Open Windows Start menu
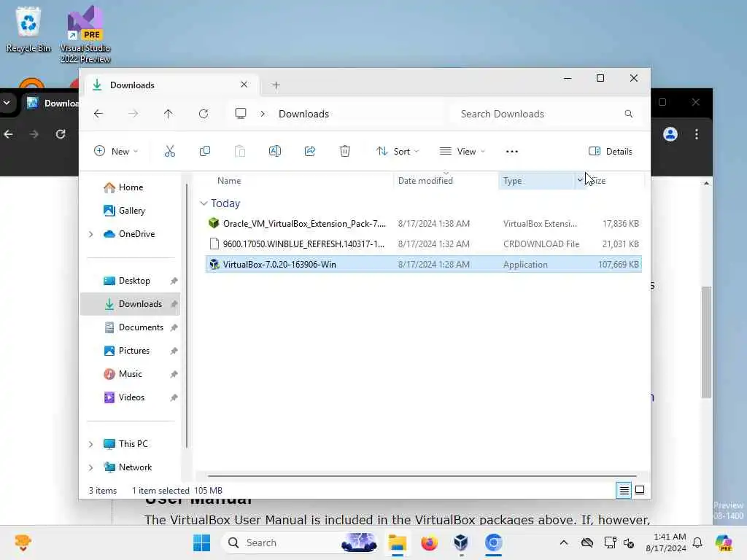Screen dimensions: 747x560 tap(201, 542)
